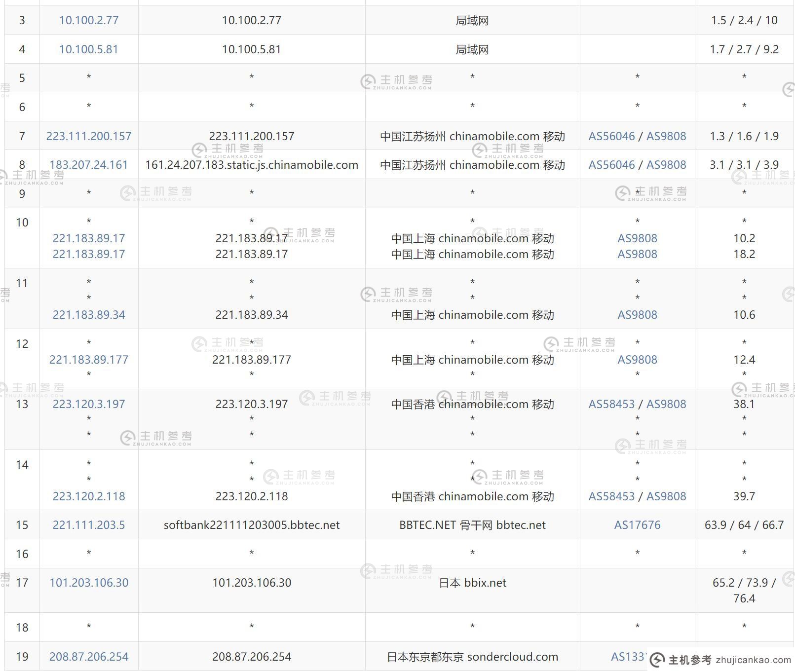Open AS9808 link in hop 8 row
This screenshot has width=795, height=672.
coord(666,165)
